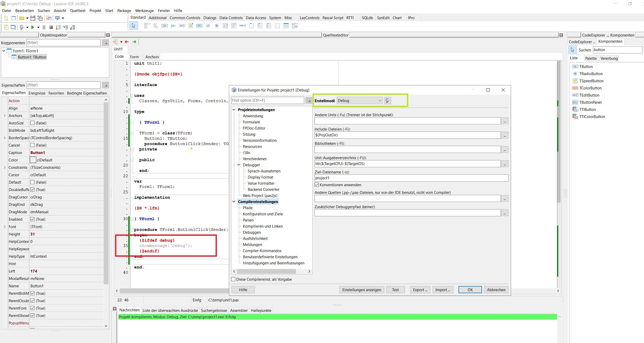Click the green Run button in toolbar

[x=32, y=27]
